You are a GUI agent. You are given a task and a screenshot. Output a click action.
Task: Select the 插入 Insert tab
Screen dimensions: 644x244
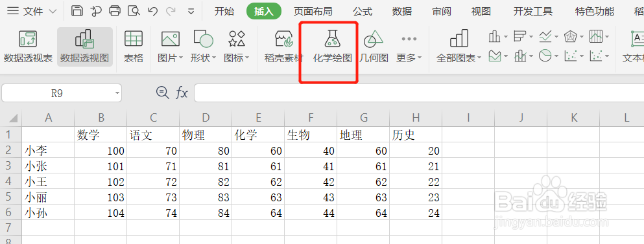coord(264,12)
